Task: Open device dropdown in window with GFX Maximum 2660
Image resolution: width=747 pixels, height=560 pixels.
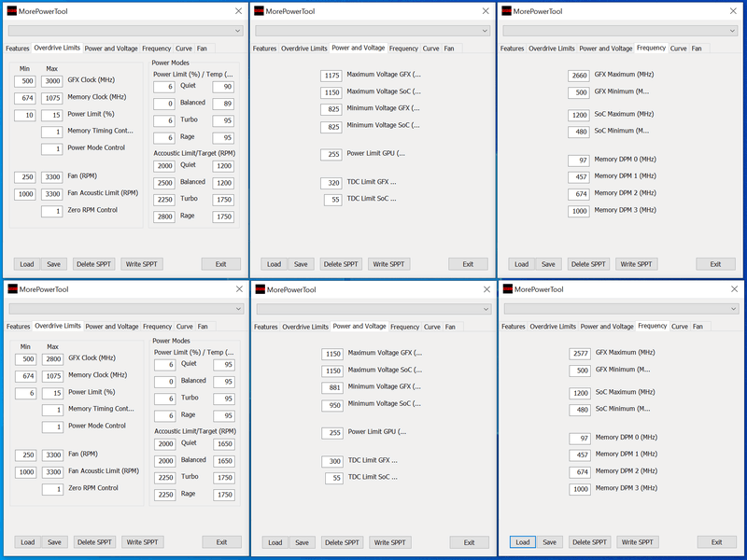Action: tap(620, 31)
